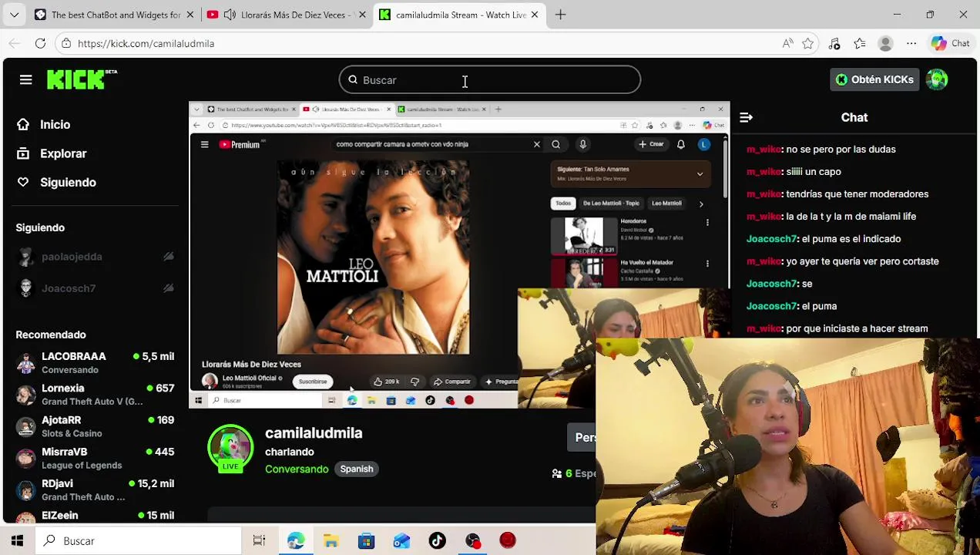The width and height of the screenshot is (980, 555).
Task: Open recommended channel Lornexia
Action: coord(96,395)
